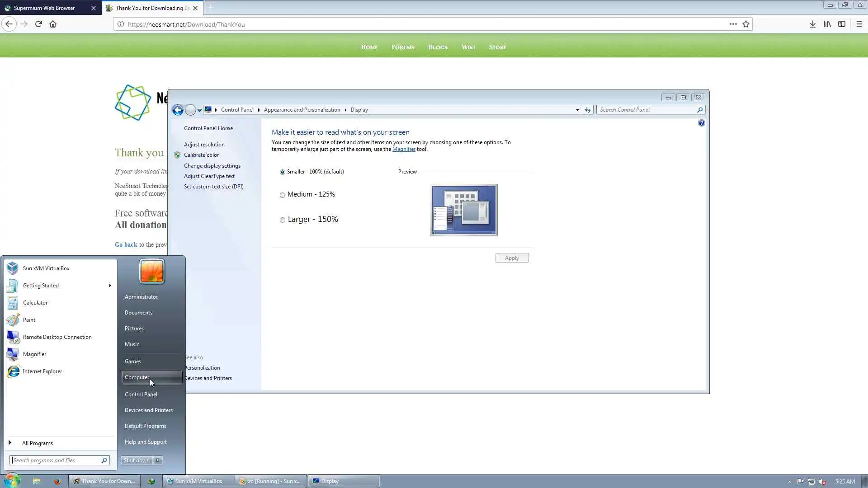
Task: Click the Forums item in site navigation
Action: pyautogui.click(x=402, y=47)
